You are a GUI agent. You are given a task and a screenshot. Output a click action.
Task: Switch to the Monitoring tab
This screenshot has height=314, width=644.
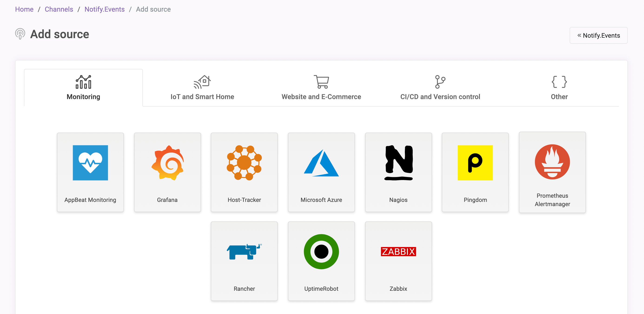(83, 87)
